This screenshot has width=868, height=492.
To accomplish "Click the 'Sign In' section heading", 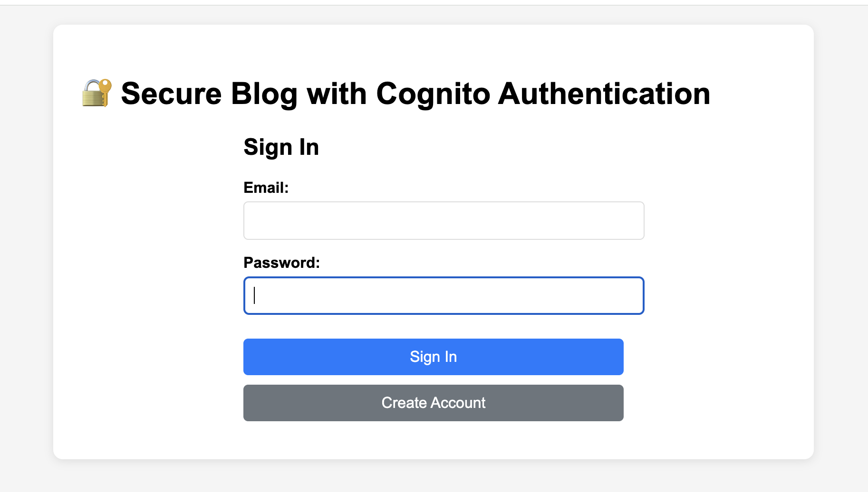I will click(281, 147).
